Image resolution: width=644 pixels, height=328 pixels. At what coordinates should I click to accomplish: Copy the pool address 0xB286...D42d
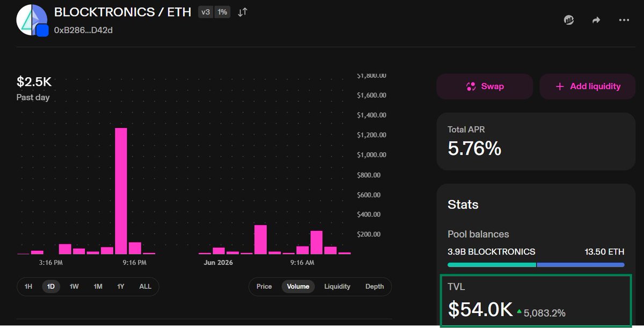click(83, 30)
